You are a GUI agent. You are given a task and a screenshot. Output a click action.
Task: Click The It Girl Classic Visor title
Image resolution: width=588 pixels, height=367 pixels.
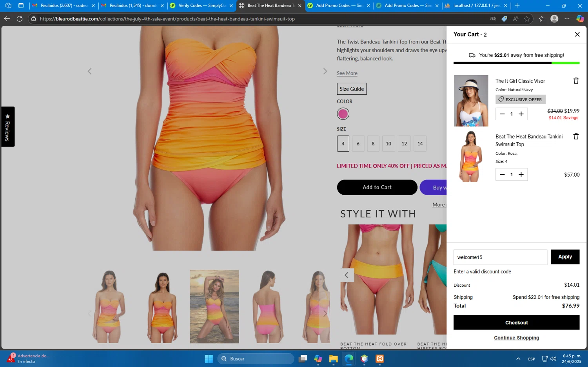(x=520, y=81)
